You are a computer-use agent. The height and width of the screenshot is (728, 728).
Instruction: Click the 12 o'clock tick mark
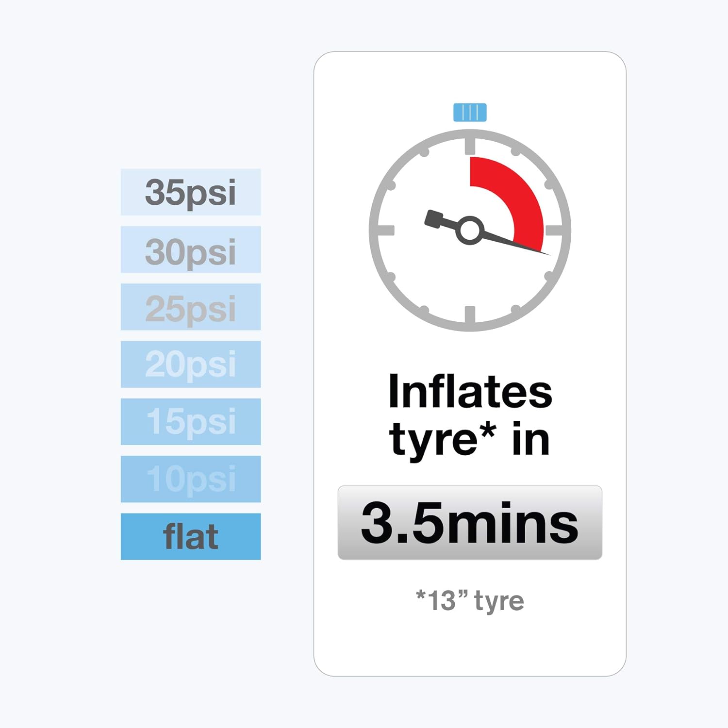click(x=470, y=145)
